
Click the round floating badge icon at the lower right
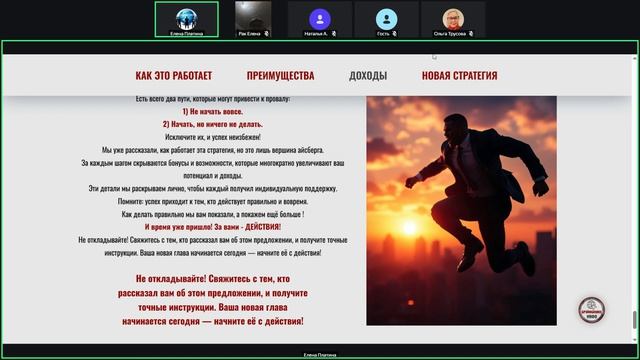pos(591,310)
